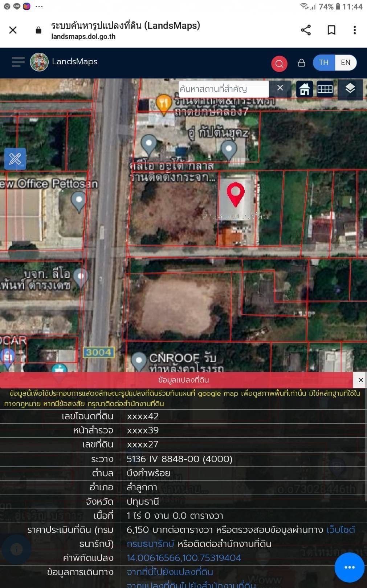This screenshot has width=367, height=588.
Task: Tap the marker beside คลีโอ อะโต้ กลาส
Action: tap(149, 145)
